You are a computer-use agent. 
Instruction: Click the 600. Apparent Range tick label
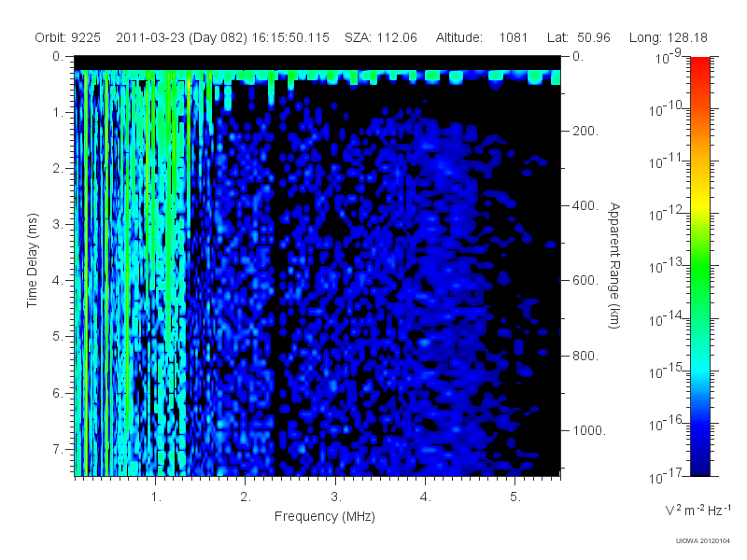[x=585, y=281]
